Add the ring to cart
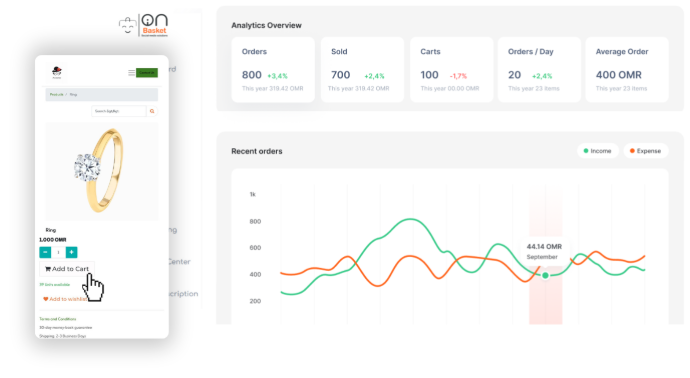 tap(67, 269)
